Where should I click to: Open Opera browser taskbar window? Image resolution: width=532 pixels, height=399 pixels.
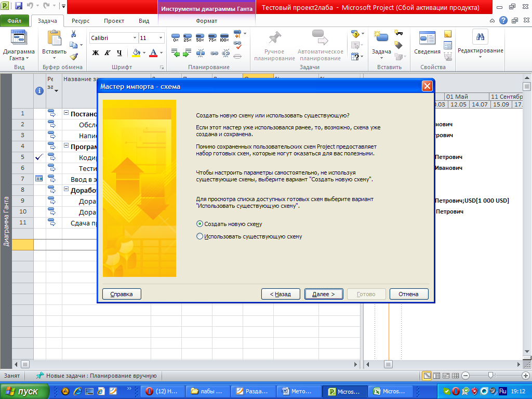163,391
